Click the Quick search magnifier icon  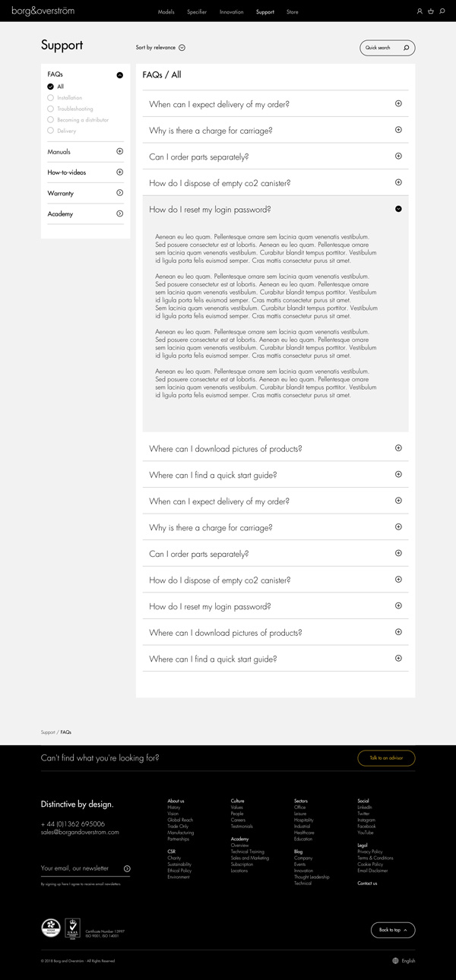click(406, 48)
